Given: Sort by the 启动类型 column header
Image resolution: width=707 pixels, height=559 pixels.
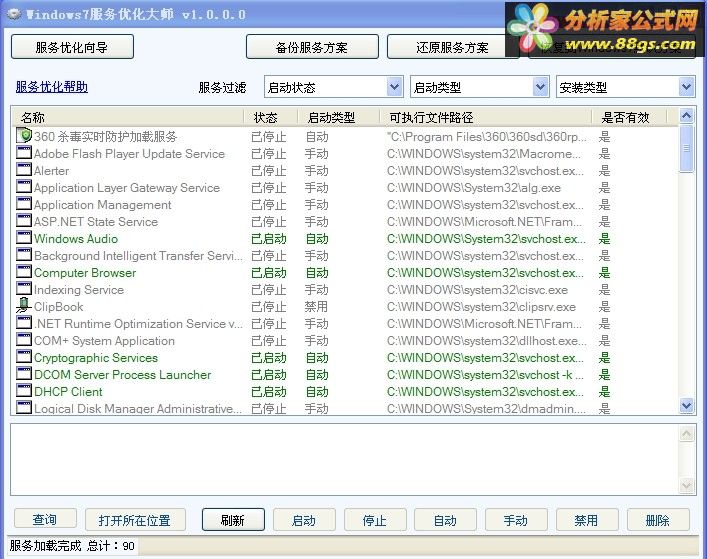Looking at the screenshot, I should pos(339,117).
